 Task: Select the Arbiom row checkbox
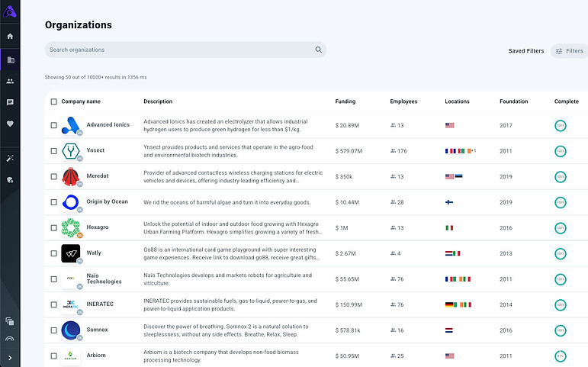[54, 356]
